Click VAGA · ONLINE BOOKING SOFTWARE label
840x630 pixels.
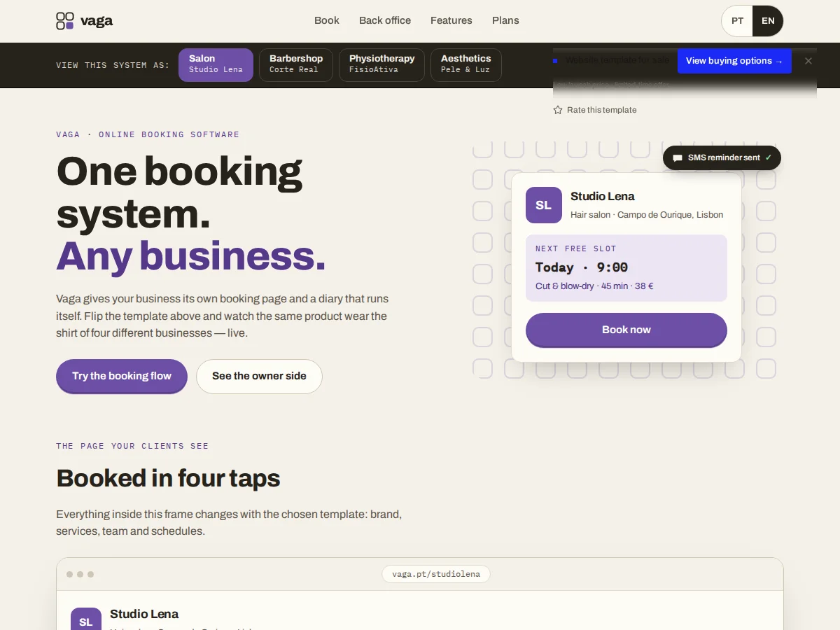148,134
